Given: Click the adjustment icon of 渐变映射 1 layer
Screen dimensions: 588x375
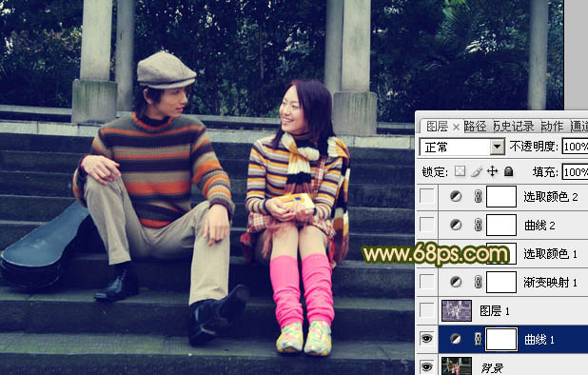Looking at the screenshot, I should [x=456, y=282].
